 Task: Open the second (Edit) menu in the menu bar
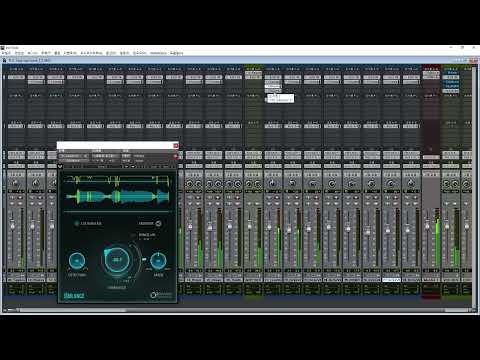[x=19, y=53]
